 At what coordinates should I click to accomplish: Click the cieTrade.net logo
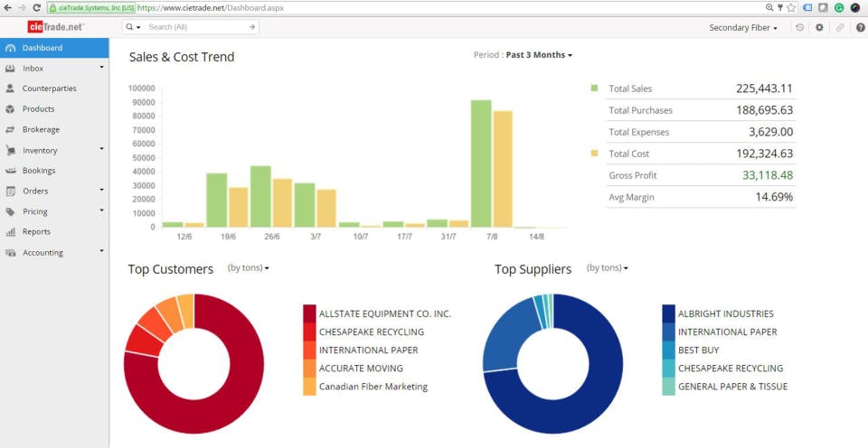55,26
